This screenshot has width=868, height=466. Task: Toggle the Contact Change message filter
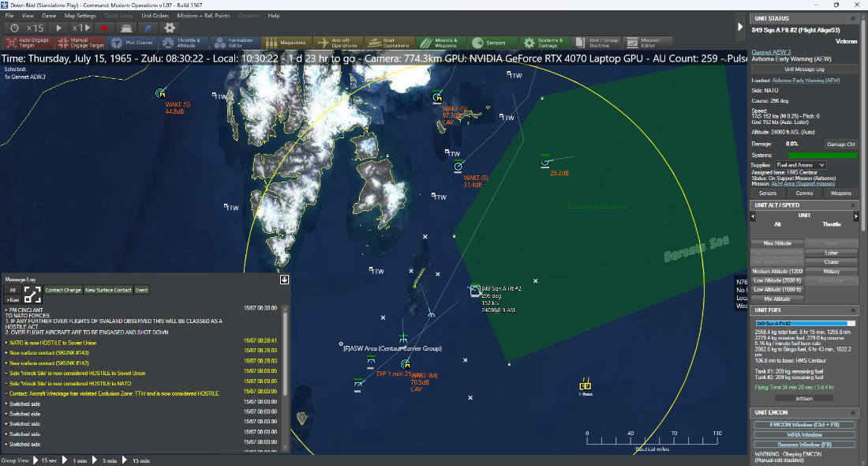[x=63, y=290]
